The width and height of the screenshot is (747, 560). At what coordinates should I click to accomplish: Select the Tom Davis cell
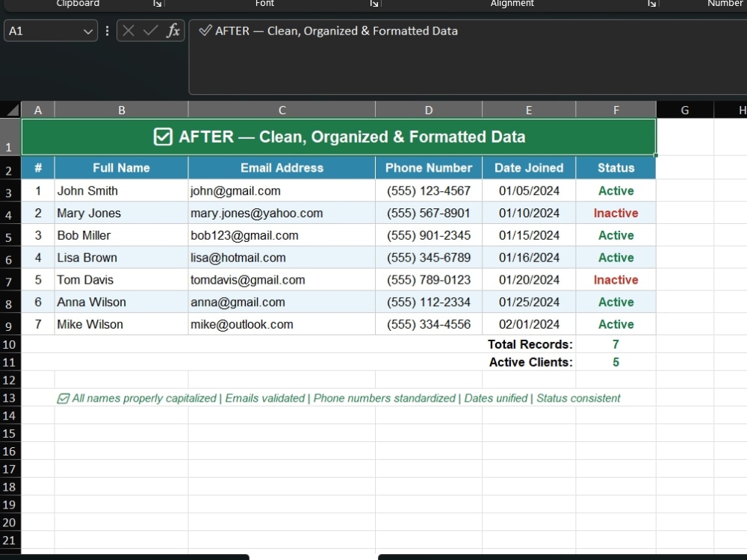[122, 279]
